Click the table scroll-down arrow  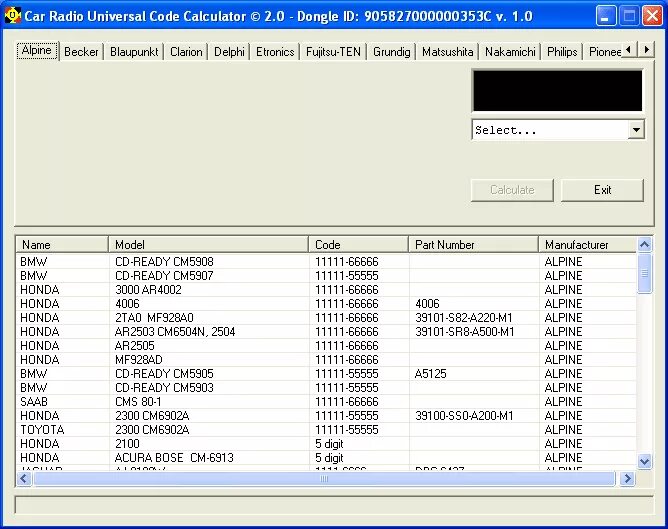644,461
